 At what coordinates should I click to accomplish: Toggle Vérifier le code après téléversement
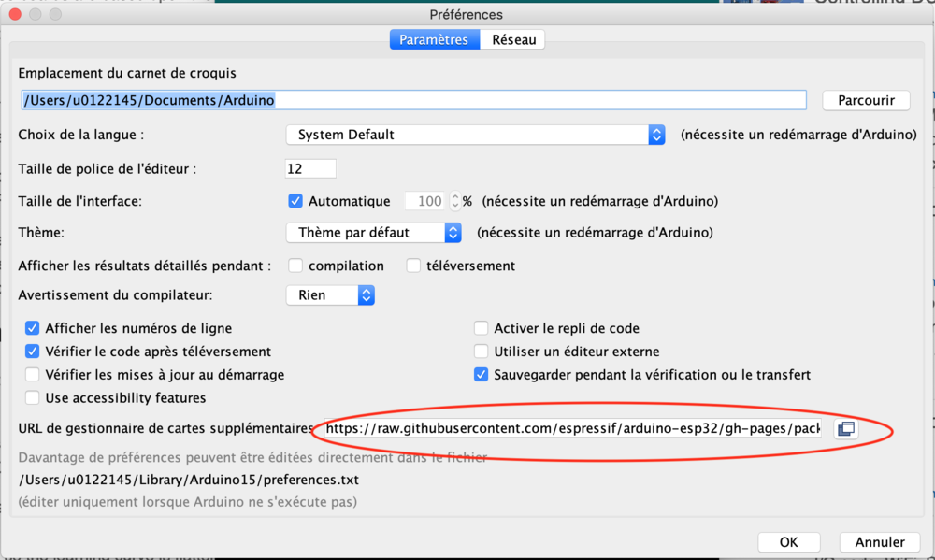(32, 352)
